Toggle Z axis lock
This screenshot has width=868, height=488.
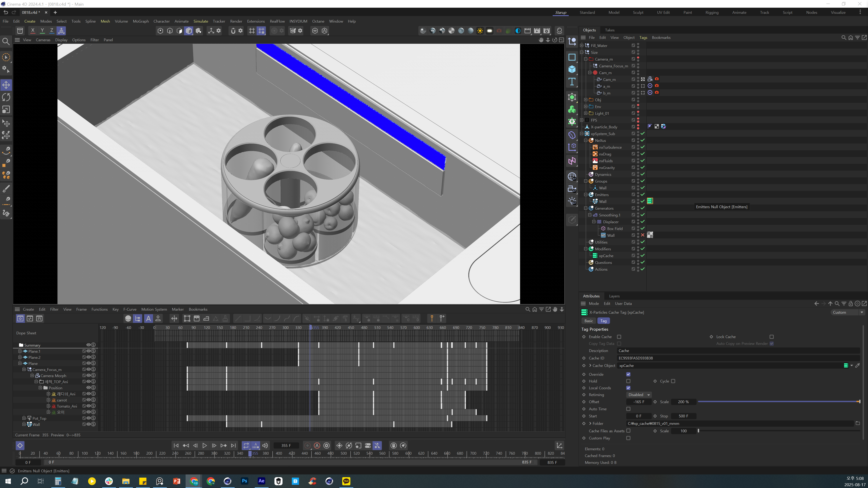point(52,31)
